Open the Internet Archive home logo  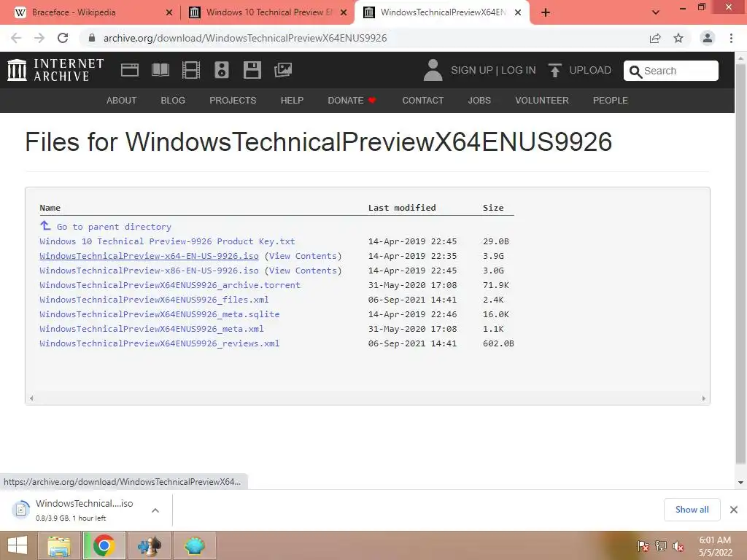[x=55, y=70]
